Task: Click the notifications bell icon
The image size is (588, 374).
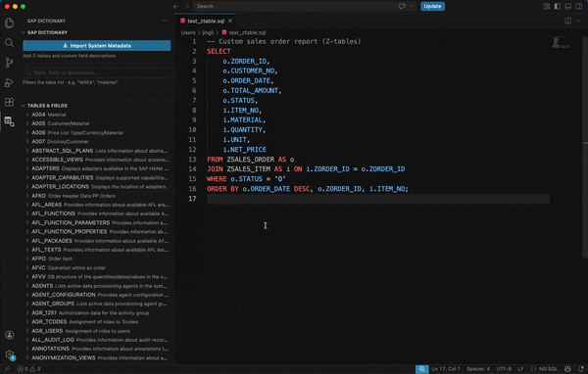Action: coord(581,369)
